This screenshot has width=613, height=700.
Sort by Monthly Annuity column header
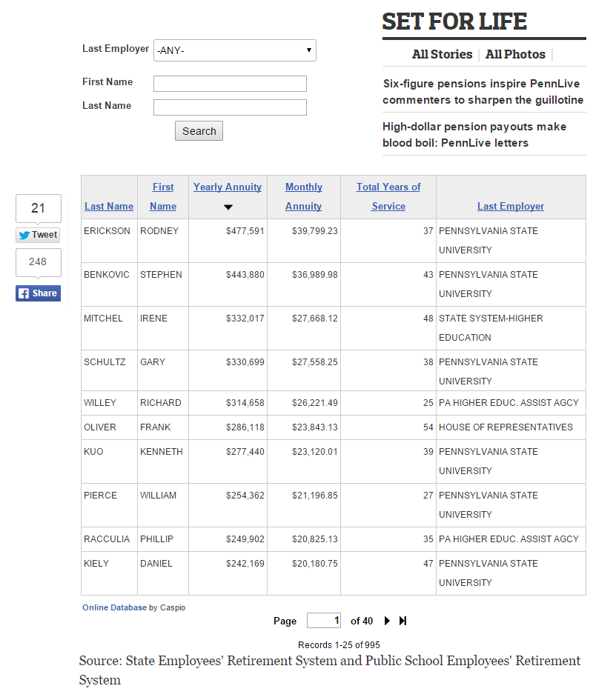[x=303, y=196]
